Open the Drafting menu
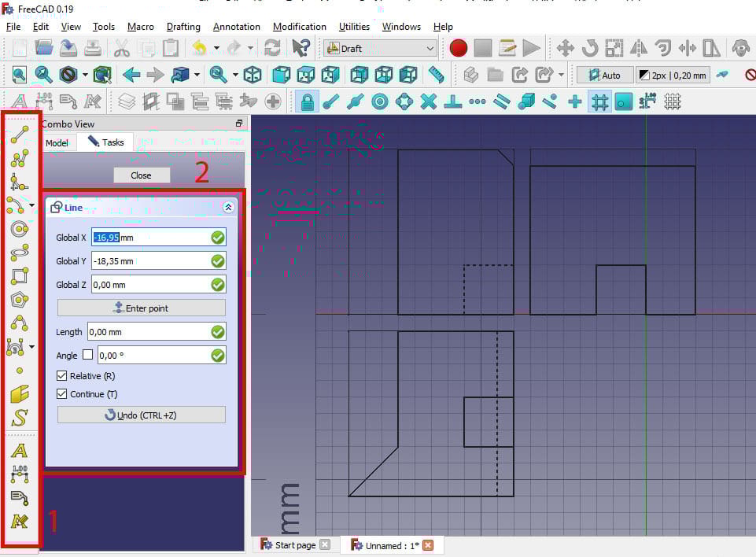 183,27
